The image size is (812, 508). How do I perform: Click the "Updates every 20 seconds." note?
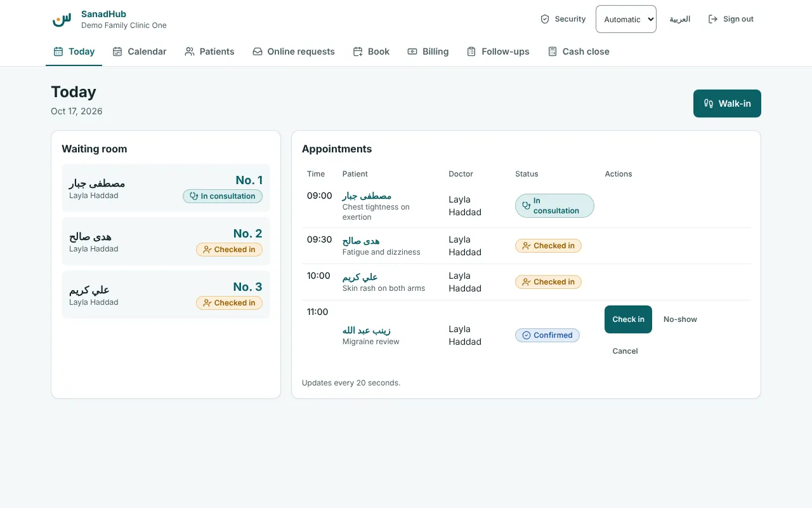point(351,383)
